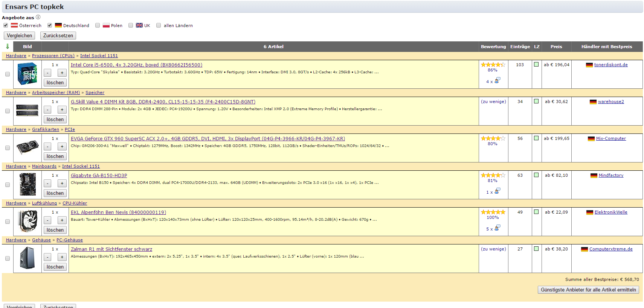
Task: Decrease quantity of EKL Alpenföhn Ben Nevis
Action: [x=47, y=220]
